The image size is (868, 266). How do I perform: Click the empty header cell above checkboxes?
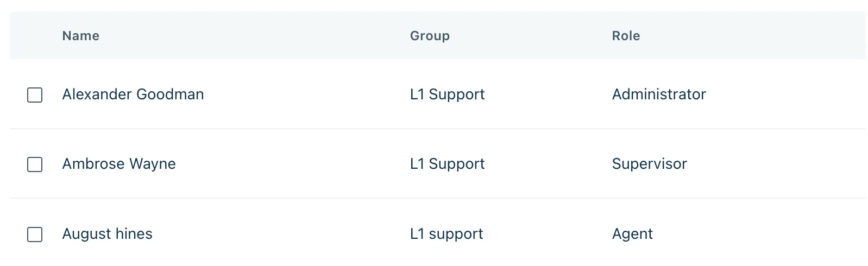(x=35, y=36)
